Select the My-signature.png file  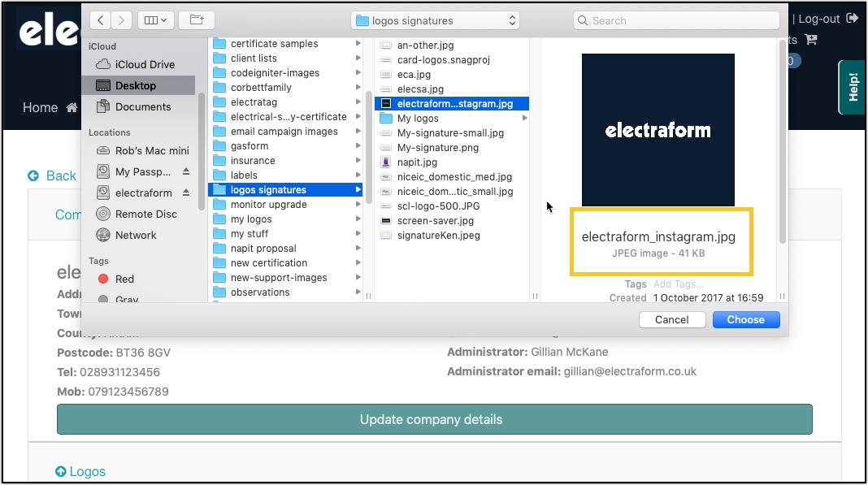point(452,147)
